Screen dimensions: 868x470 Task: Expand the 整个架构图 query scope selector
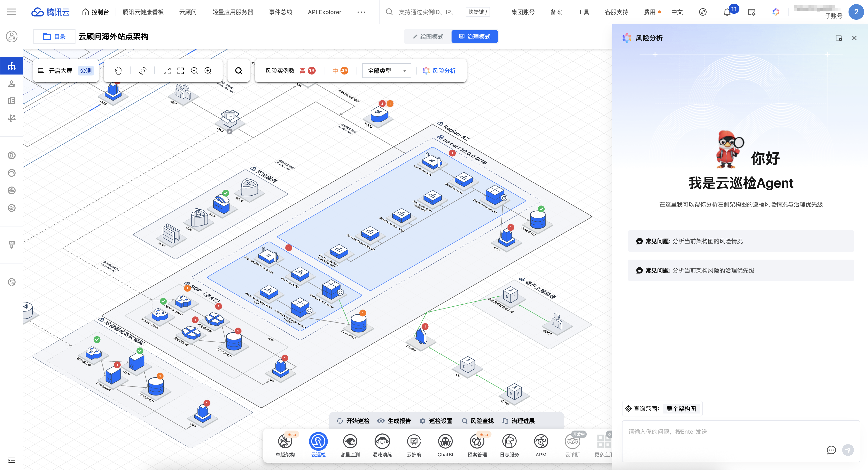[x=681, y=409]
